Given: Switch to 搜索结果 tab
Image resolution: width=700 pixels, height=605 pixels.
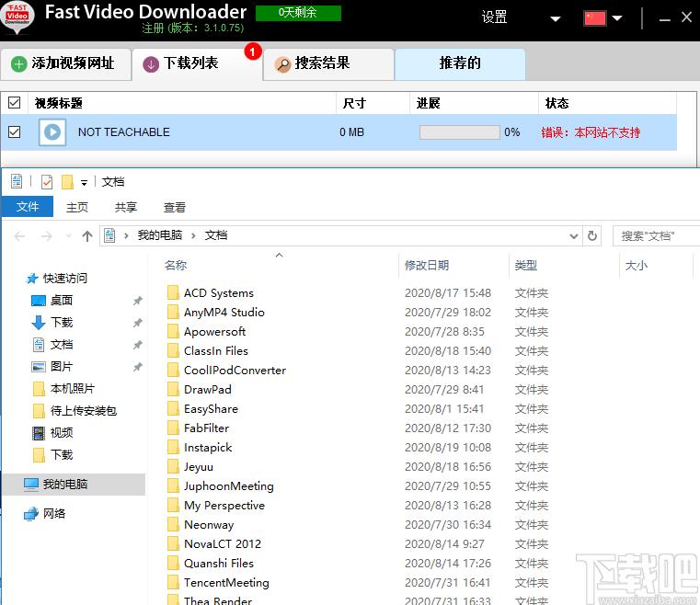Looking at the screenshot, I should (328, 64).
